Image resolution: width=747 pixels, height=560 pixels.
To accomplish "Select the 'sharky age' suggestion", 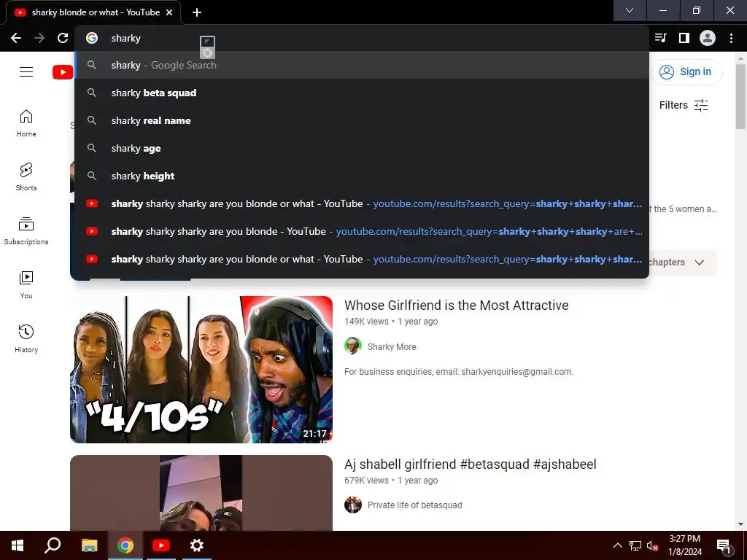I will click(x=362, y=148).
